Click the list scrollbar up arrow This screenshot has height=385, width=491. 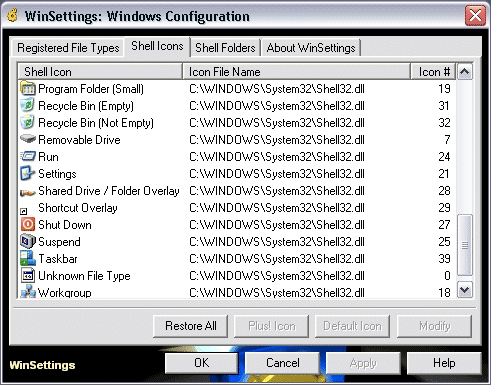click(465, 72)
